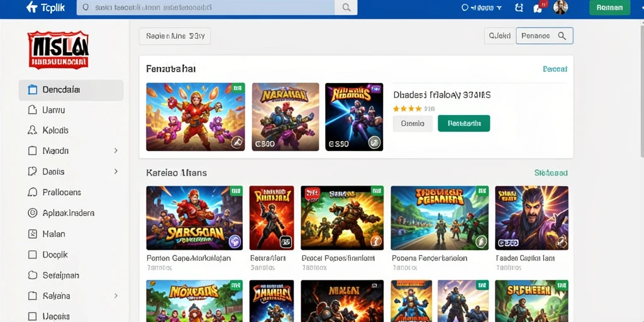Open the Pencel Popesfianiont game card image

click(x=342, y=218)
